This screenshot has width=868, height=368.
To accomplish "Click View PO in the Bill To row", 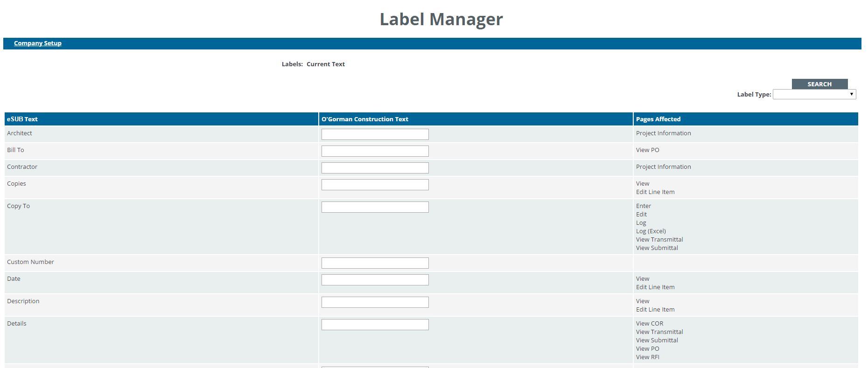I will tap(647, 150).
